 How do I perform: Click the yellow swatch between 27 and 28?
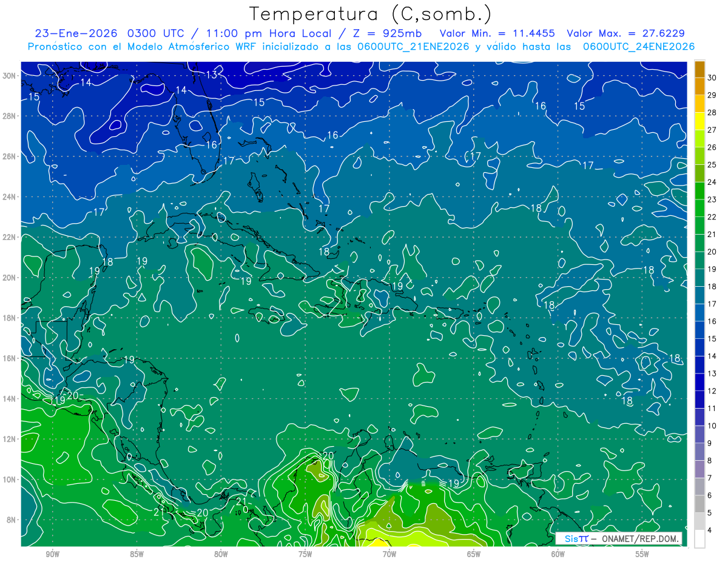[699, 121]
